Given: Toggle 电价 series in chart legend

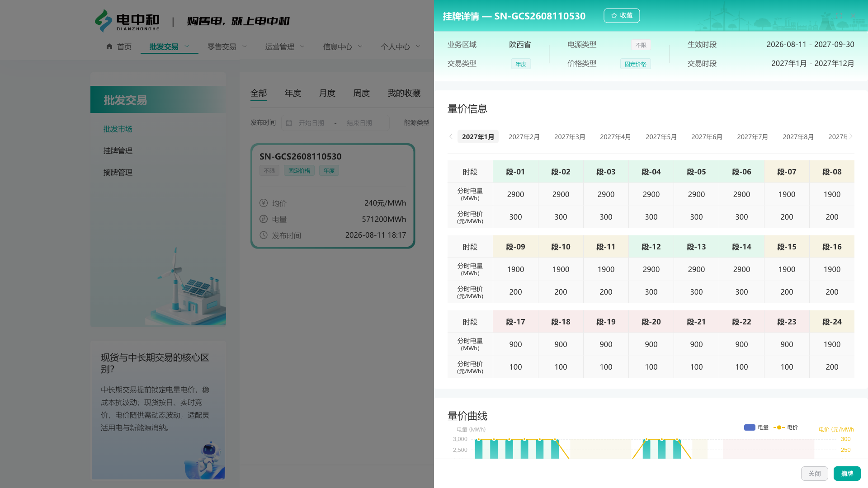Looking at the screenshot, I should 786,427.
